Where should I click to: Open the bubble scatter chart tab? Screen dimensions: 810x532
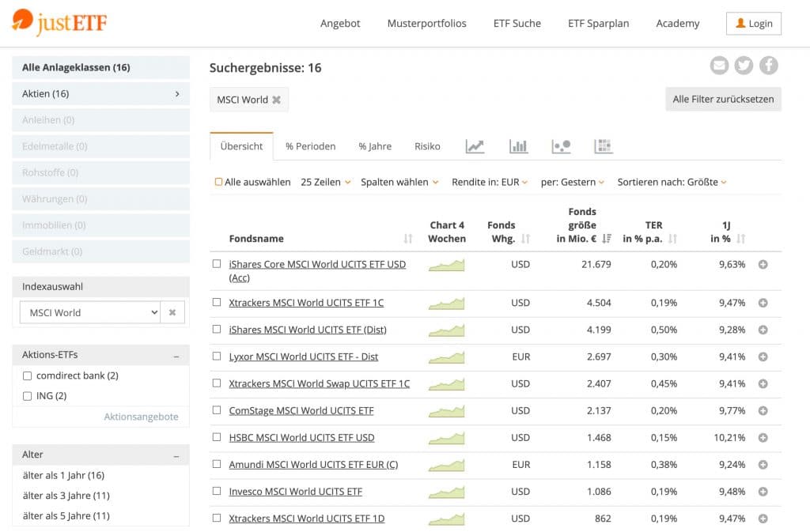tap(561, 146)
